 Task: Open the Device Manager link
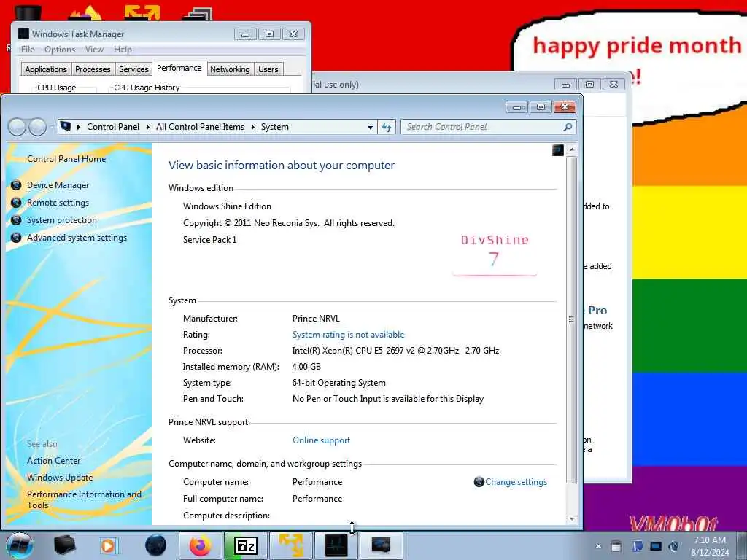[x=58, y=185]
